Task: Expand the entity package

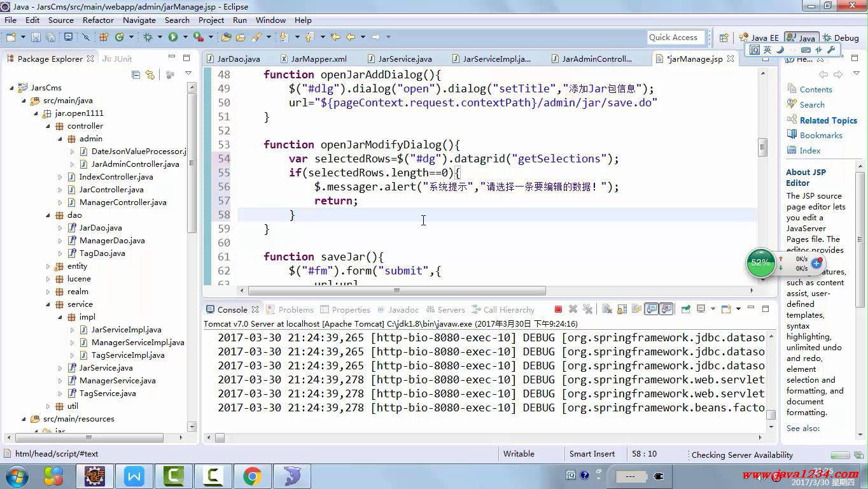Action: pyautogui.click(x=48, y=266)
